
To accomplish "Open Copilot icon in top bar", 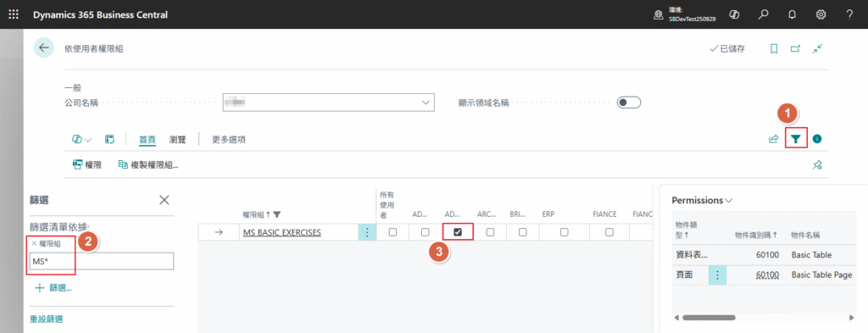I will pyautogui.click(x=735, y=15).
